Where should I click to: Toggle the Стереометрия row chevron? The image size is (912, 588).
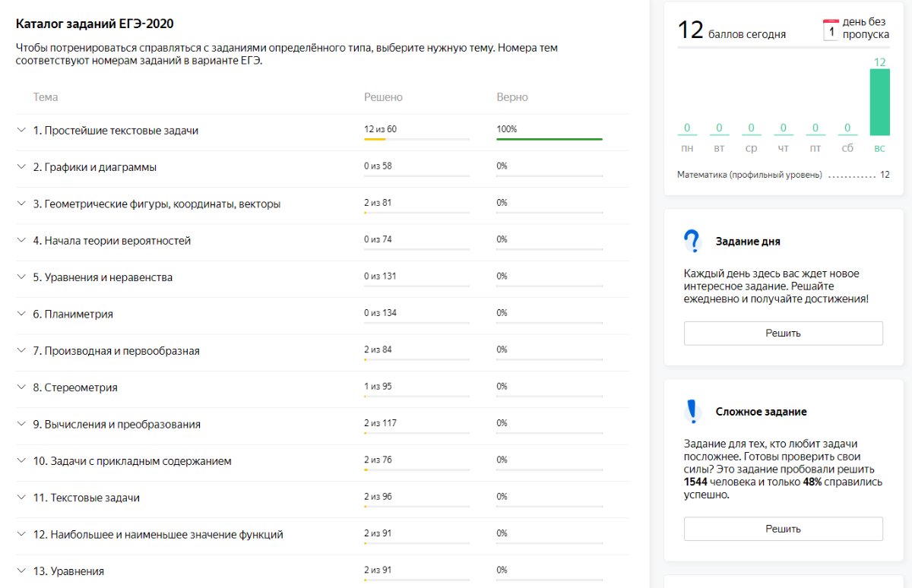(21, 387)
